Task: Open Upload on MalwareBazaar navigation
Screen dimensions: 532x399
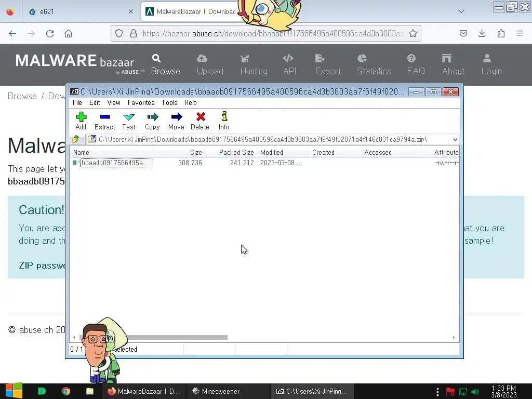Action: tap(210, 65)
